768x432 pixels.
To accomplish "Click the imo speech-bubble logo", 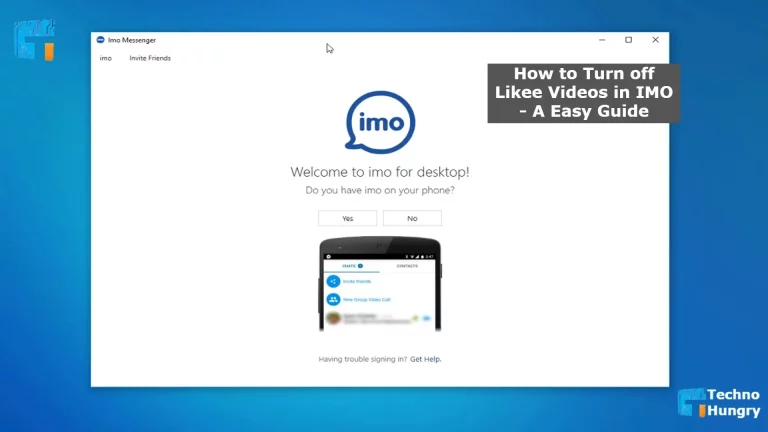I will [380, 122].
